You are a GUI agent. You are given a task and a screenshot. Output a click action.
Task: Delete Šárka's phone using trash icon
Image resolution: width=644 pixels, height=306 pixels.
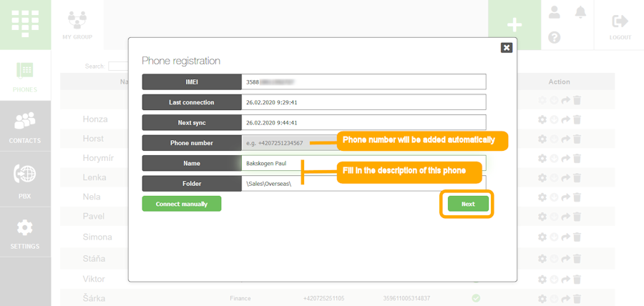[577, 298]
